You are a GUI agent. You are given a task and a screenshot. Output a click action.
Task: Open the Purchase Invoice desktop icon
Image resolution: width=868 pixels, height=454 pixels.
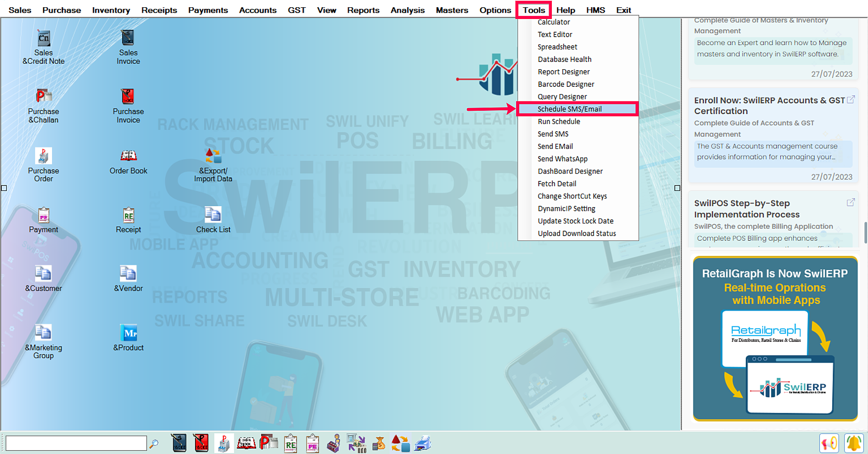128,106
